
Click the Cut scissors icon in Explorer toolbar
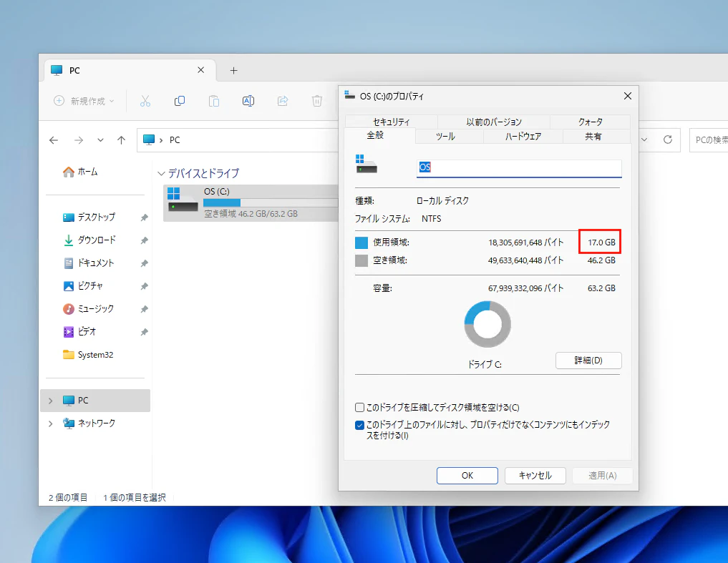click(145, 101)
